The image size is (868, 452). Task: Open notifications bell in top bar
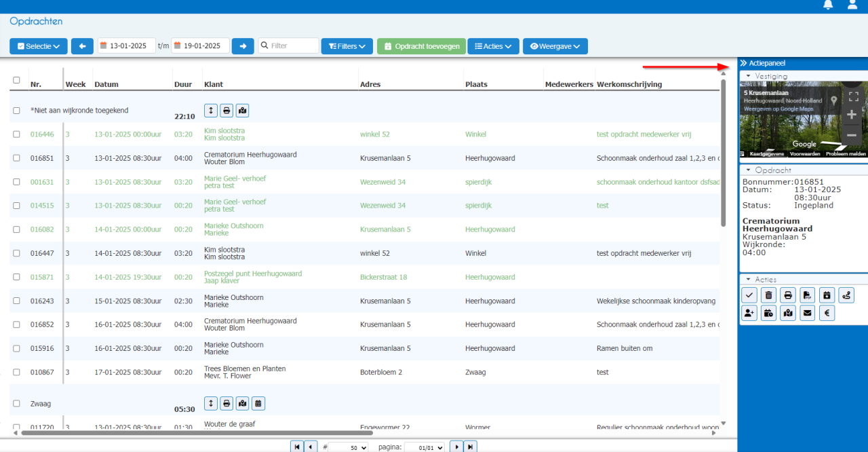click(x=828, y=5)
